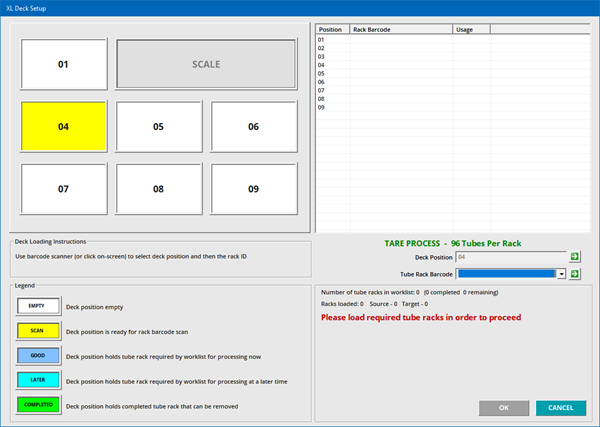Click the Usage column header

(470, 30)
